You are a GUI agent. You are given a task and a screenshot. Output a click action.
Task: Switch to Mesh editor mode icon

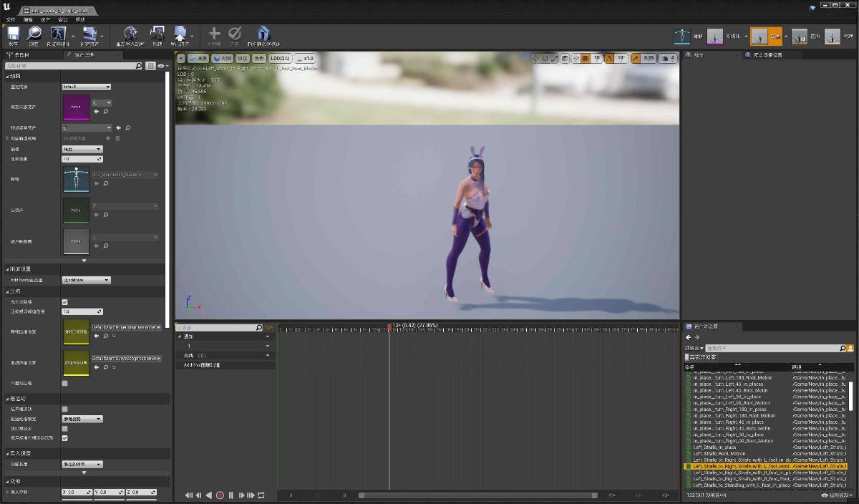(715, 36)
